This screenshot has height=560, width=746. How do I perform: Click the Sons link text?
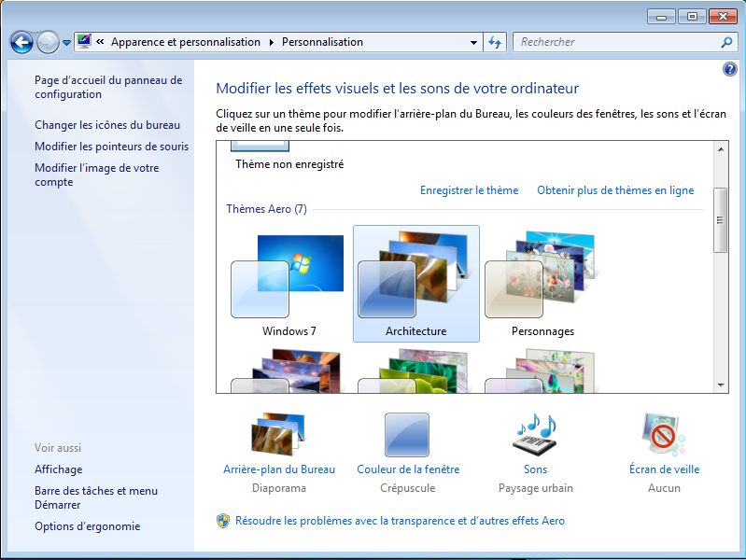coord(535,469)
